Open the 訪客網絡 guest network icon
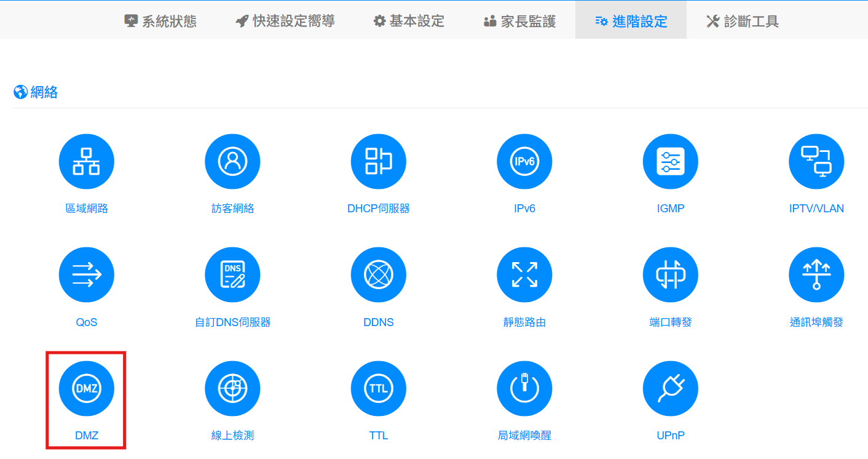Screen dimensions: 868x459 coord(232,161)
